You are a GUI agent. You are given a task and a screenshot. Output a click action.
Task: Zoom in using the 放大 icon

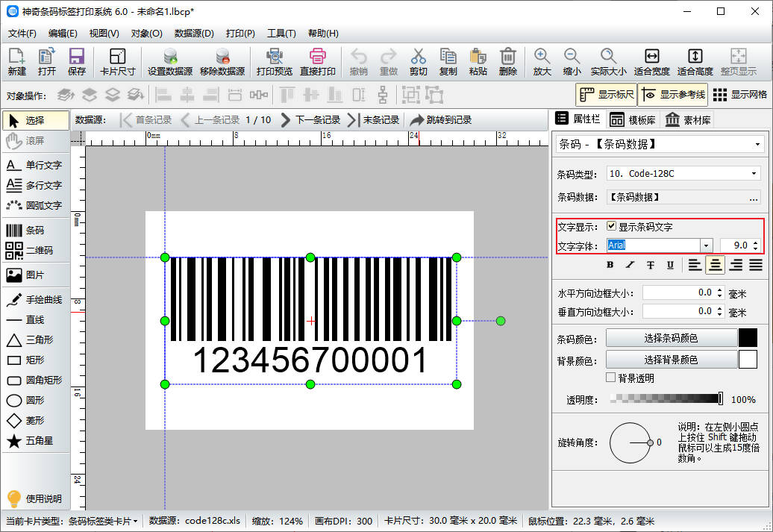[x=542, y=62]
